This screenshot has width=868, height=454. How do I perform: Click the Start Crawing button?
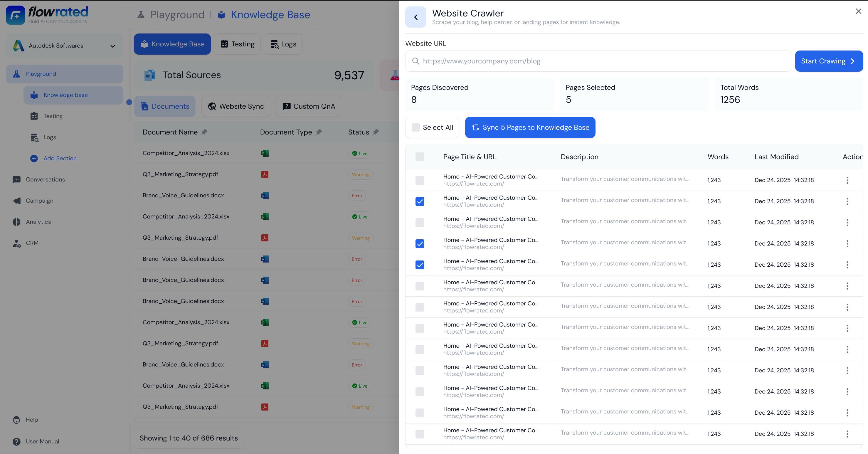(x=829, y=61)
